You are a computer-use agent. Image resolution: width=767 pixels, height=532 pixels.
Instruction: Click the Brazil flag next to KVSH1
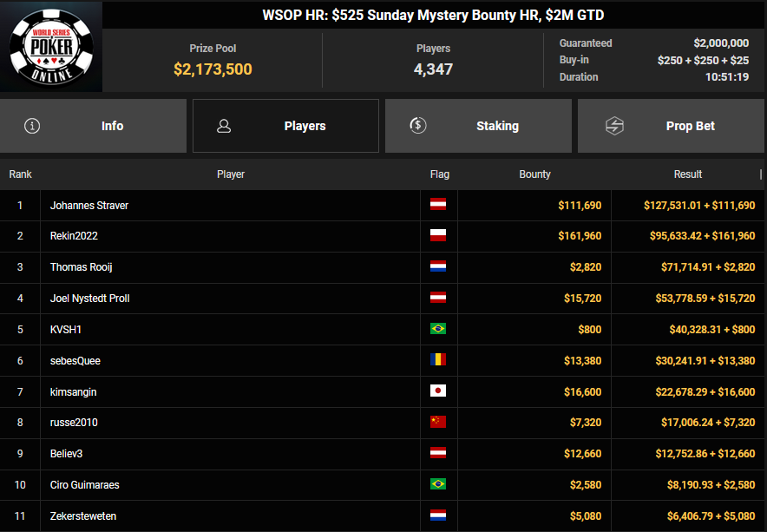pos(438,330)
